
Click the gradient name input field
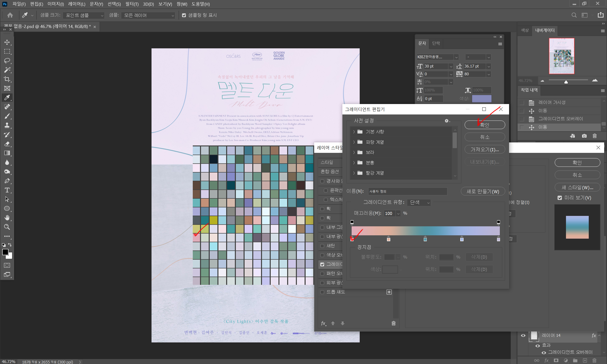coord(408,191)
